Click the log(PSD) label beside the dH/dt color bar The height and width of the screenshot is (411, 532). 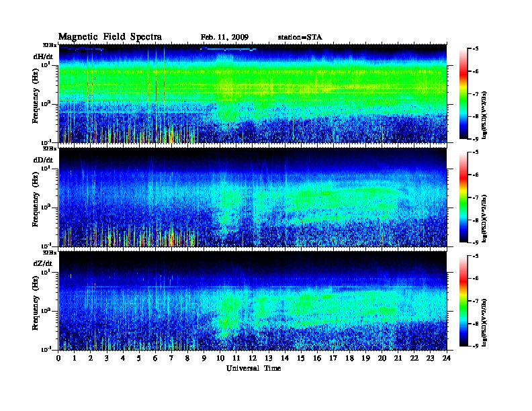[485, 115]
